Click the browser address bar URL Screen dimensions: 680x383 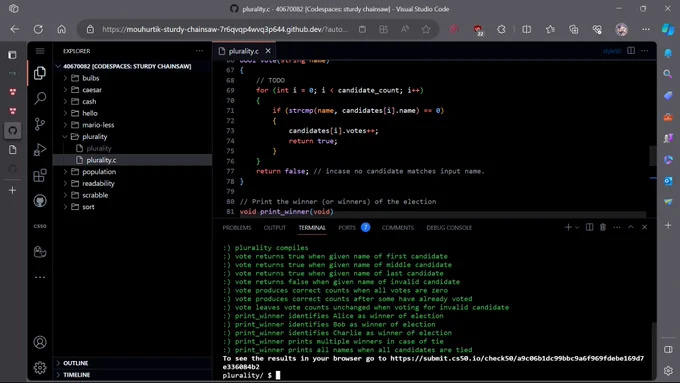[225, 29]
